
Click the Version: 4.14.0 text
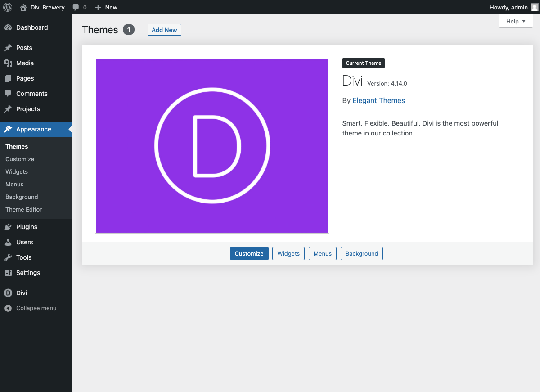pos(387,83)
